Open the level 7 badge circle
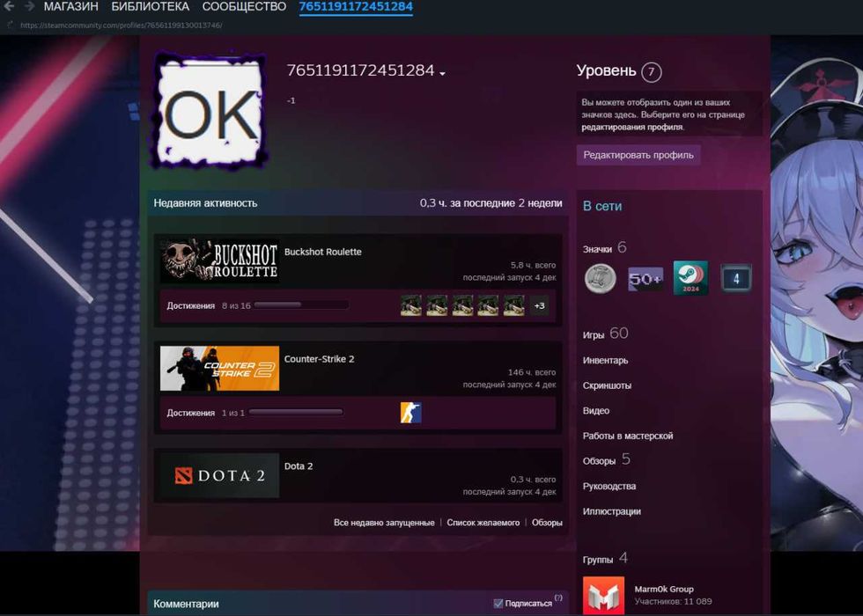The height and width of the screenshot is (616, 863). (651, 71)
